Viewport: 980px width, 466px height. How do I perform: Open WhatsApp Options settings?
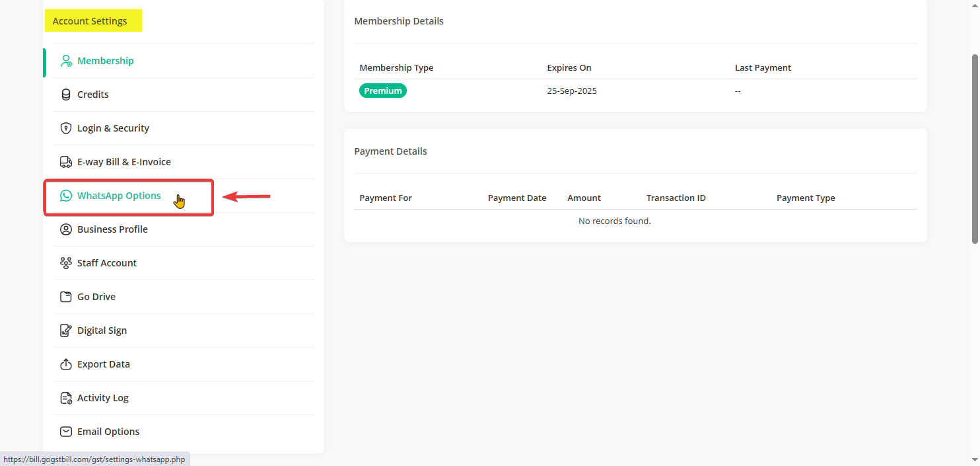point(119,196)
